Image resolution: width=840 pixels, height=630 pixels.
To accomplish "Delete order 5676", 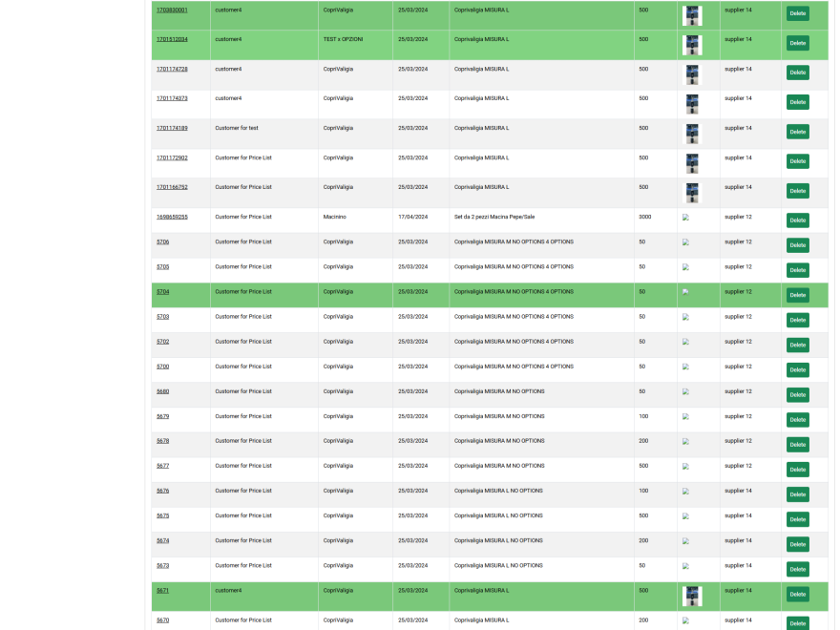I will (x=797, y=494).
